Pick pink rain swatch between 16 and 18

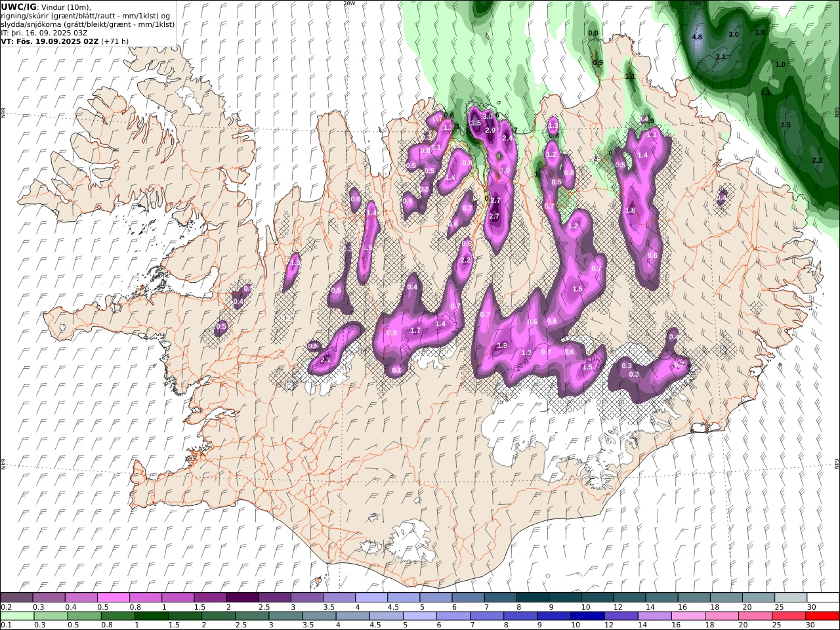coord(688,616)
